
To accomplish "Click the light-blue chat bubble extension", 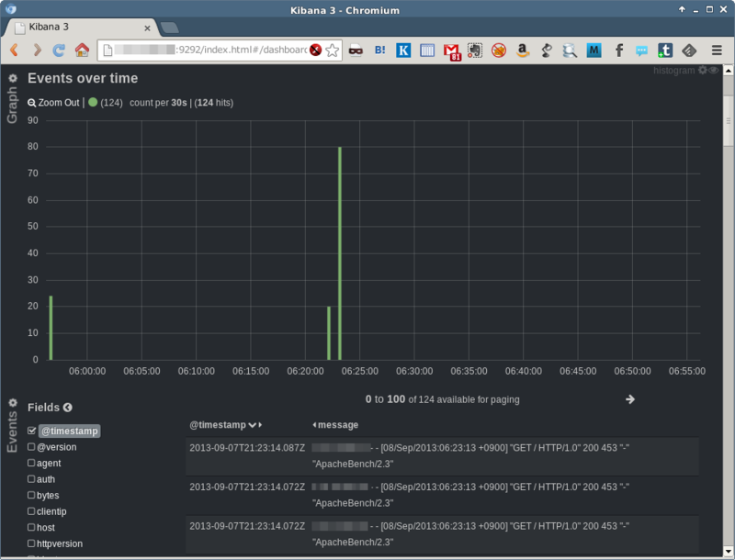I will coord(641,50).
